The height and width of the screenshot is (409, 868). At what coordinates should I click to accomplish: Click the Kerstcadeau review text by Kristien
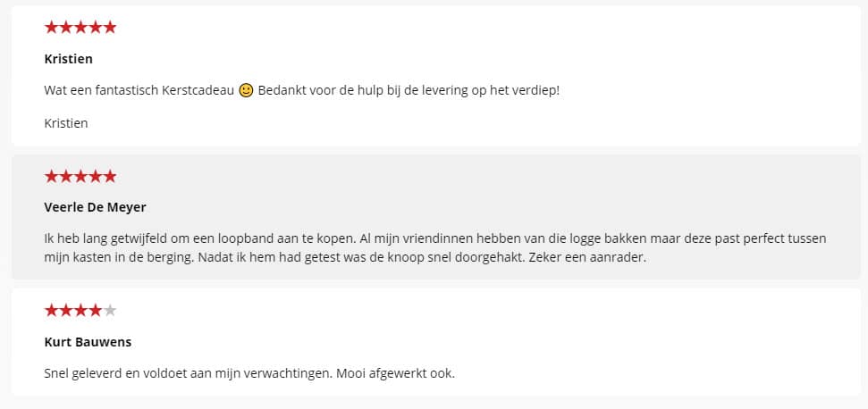tap(301, 91)
